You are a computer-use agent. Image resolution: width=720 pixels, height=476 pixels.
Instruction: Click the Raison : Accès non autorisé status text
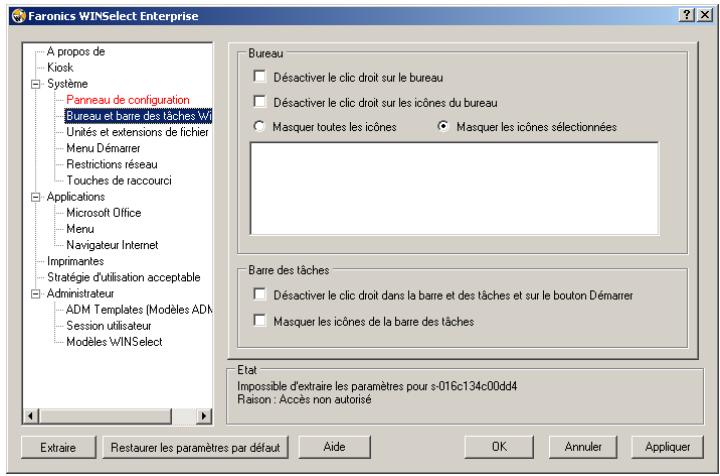[304, 399]
